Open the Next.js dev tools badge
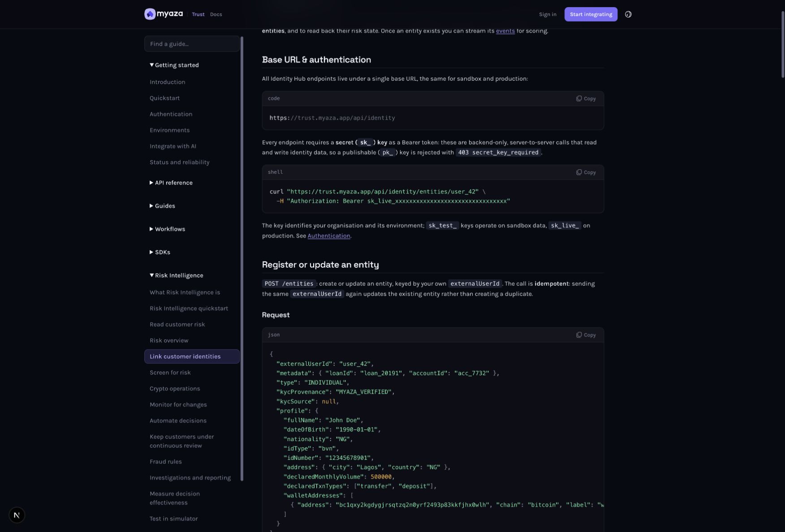The width and height of the screenshot is (785, 532). click(x=17, y=515)
